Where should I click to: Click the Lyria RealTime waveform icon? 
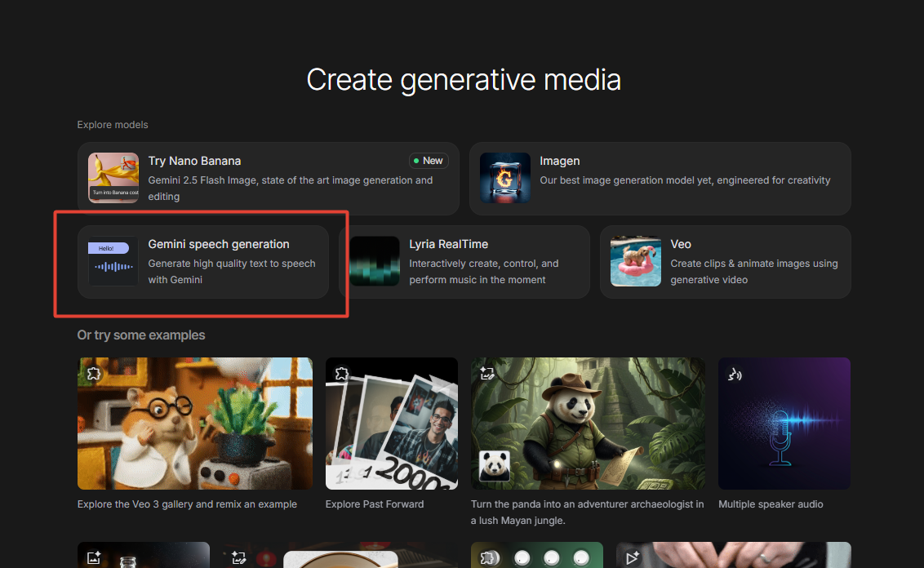point(375,262)
